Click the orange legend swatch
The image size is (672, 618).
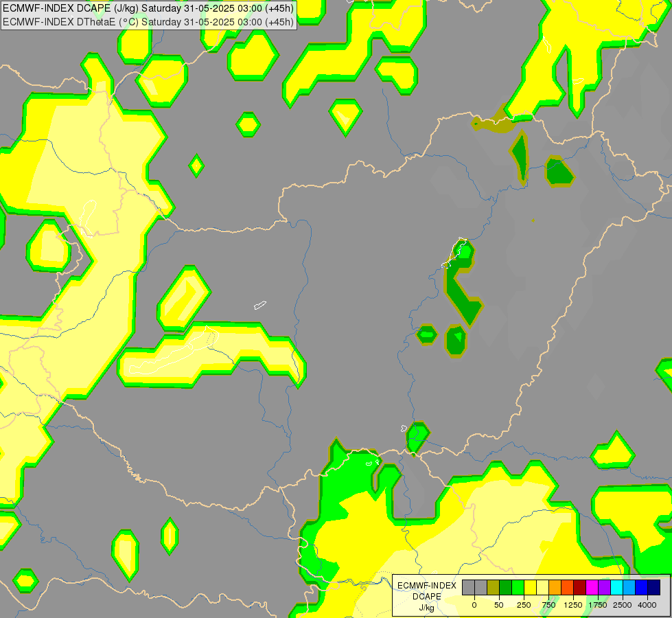(x=555, y=588)
